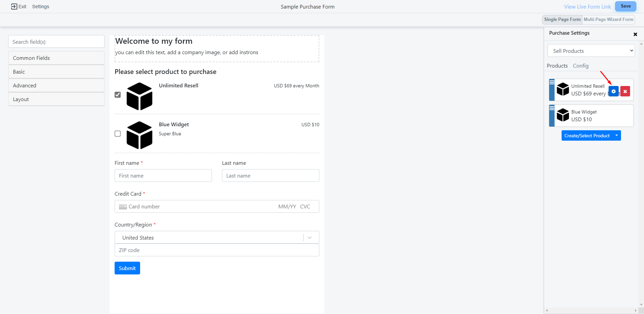
Task: Close the Purchase Settings panel
Action: coord(635,34)
